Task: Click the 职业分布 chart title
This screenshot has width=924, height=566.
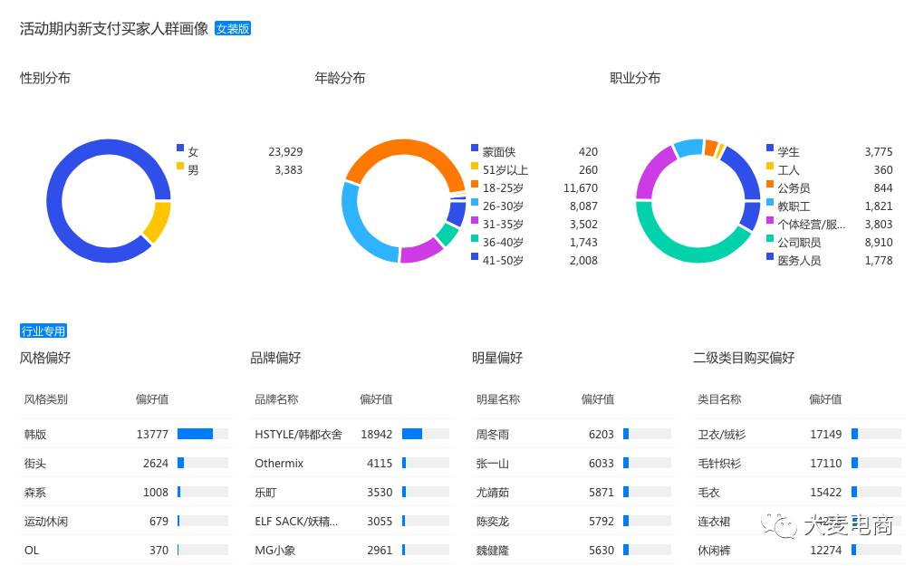Action: [635, 78]
